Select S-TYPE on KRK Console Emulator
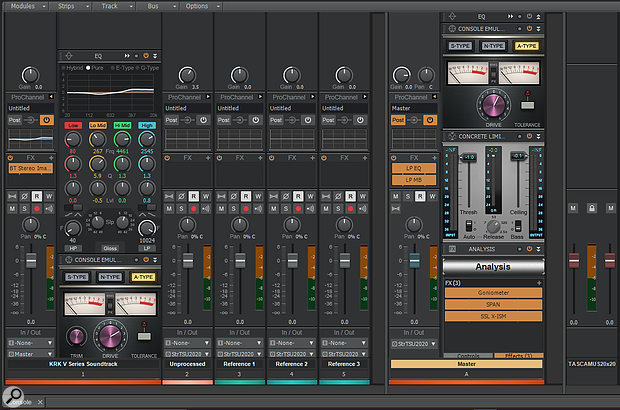This screenshot has height=410, width=620. 77,277
